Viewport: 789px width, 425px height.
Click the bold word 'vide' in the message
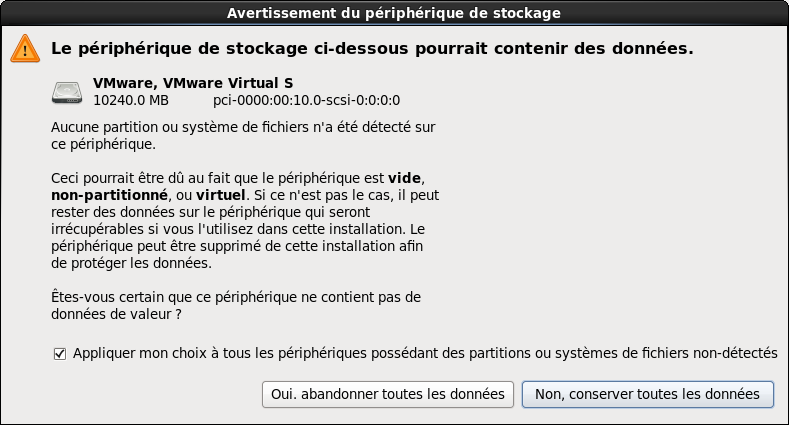click(405, 178)
